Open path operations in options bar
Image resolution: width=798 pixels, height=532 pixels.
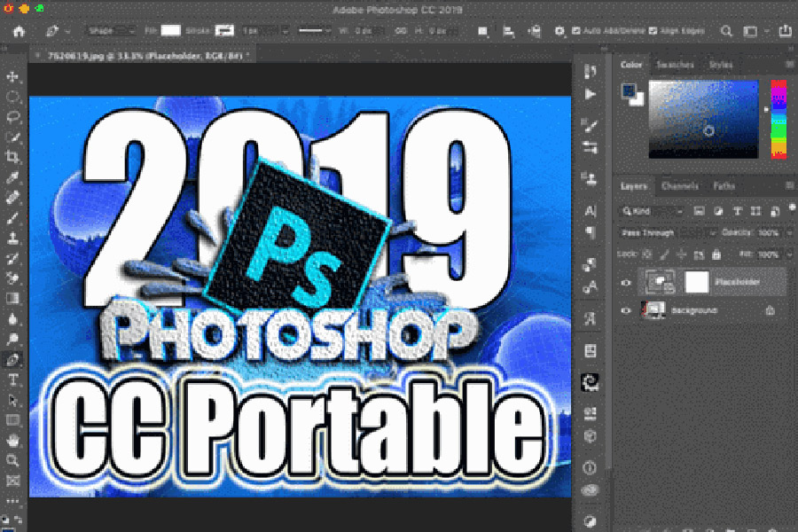pyautogui.click(x=482, y=32)
